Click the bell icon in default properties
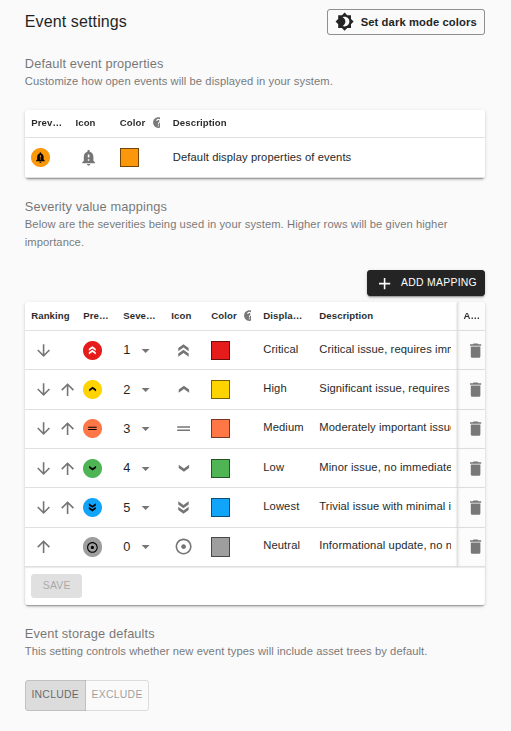511x731 pixels. click(89, 158)
